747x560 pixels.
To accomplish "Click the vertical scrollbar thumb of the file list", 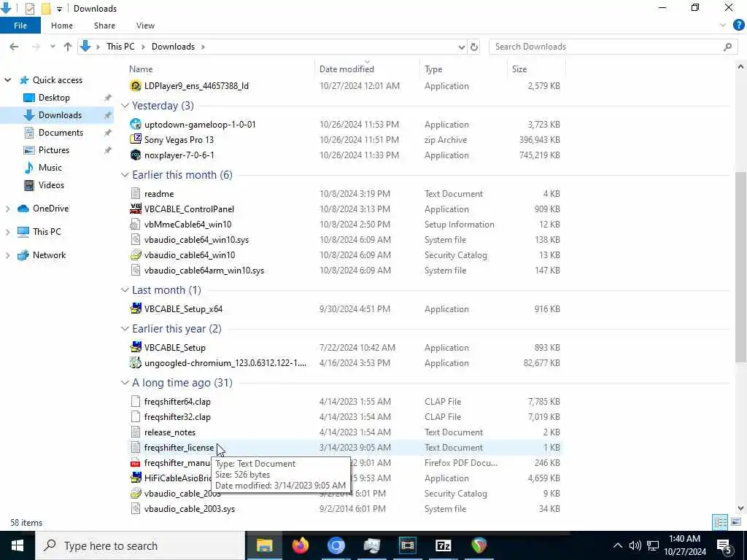I will pyautogui.click(x=740, y=267).
